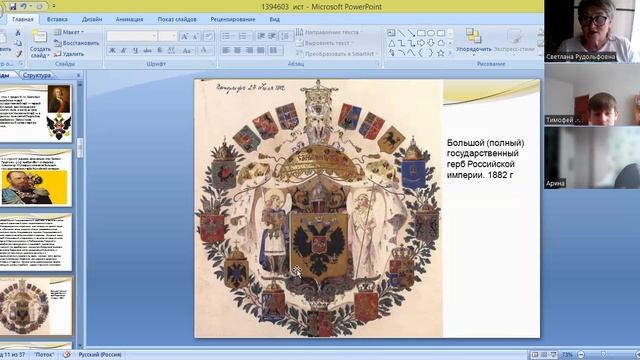Choose the oval shape from gallery
The image size is (640, 360).
[x=431, y=33]
